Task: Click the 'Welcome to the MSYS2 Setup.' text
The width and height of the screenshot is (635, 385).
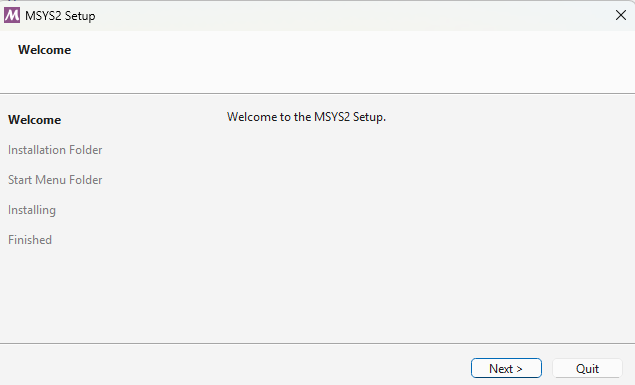Action: click(x=306, y=117)
